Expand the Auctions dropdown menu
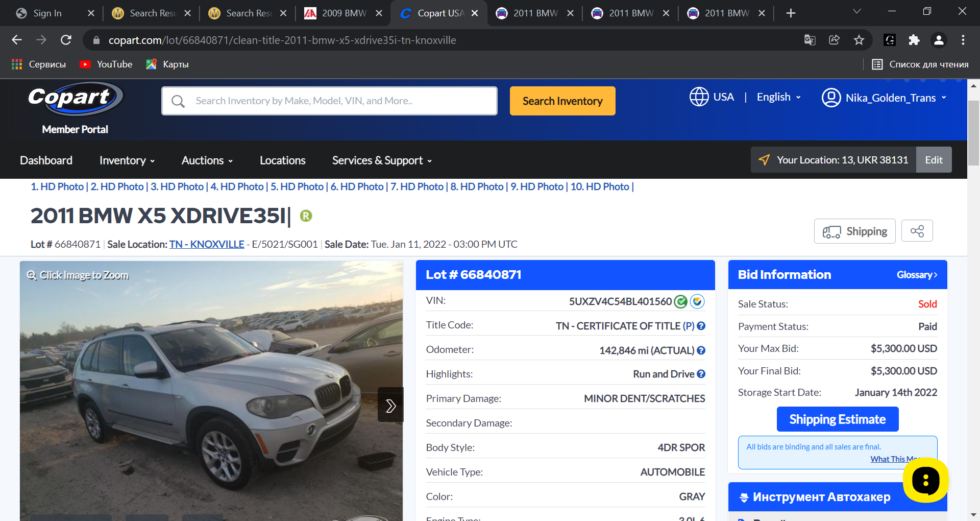The height and width of the screenshot is (521, 980). coord(207,160)
